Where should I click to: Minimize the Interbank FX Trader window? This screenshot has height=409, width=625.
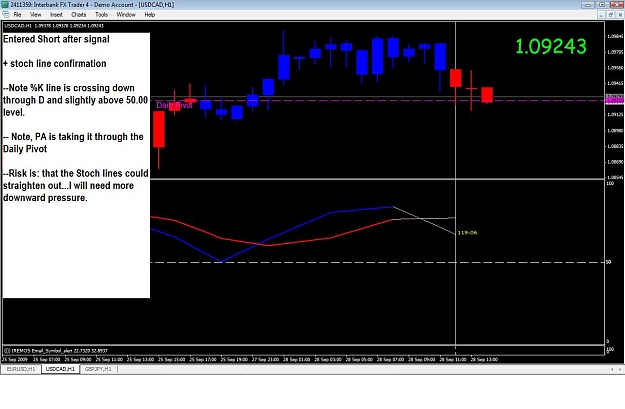tap(588, 4)
